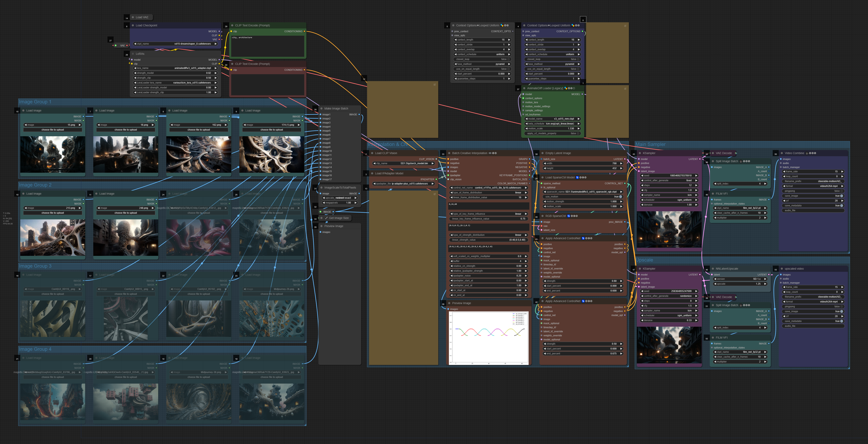
Task: Open control_net_name dropdown in Batch Creative Interpolation
Action: click(489, 188)
